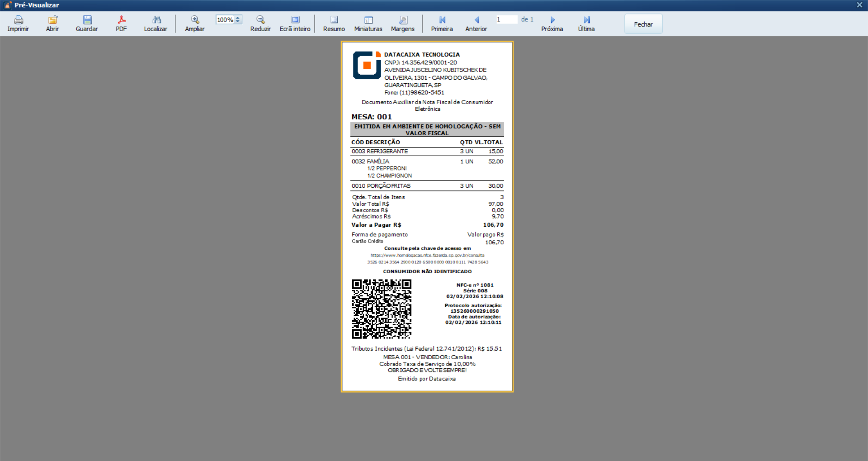The image size is (868, 461).
Task: Click the 'MESA 001 - VENDEDOR: Carolina' line
Action: pos(428,357)
